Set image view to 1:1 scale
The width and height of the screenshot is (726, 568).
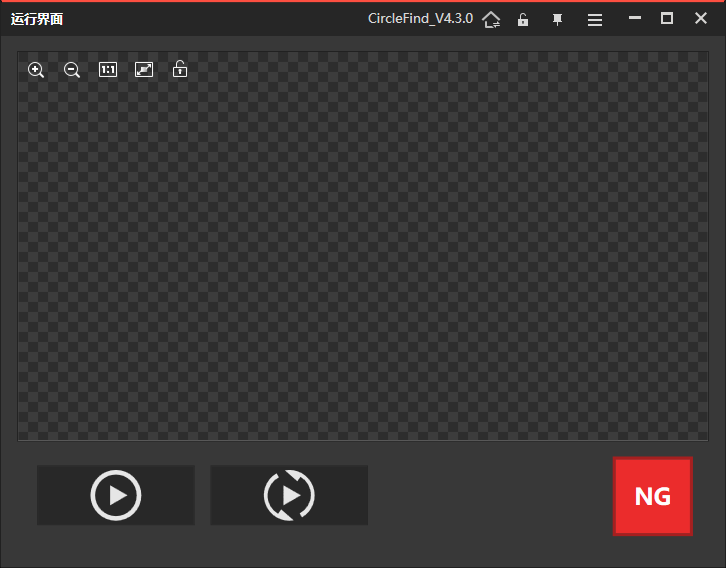pyautogui.click(x=108, y=70)
